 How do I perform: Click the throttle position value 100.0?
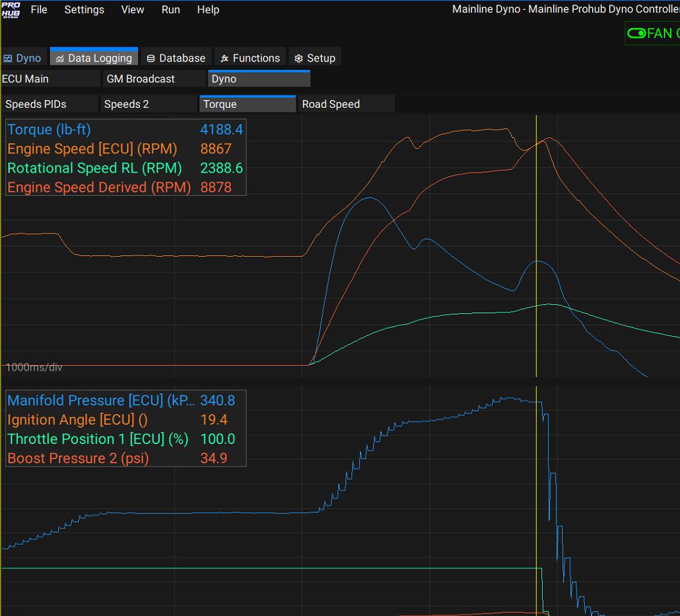(x=217, y=439)
